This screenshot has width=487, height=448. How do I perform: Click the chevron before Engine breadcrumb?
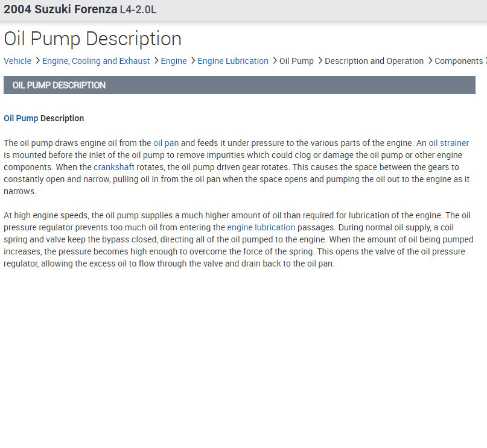pos(156,60)
